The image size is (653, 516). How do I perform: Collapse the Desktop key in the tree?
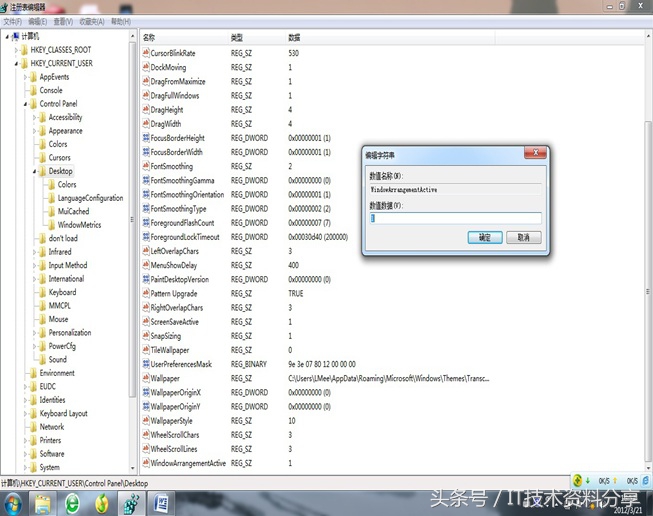[34, 171]
